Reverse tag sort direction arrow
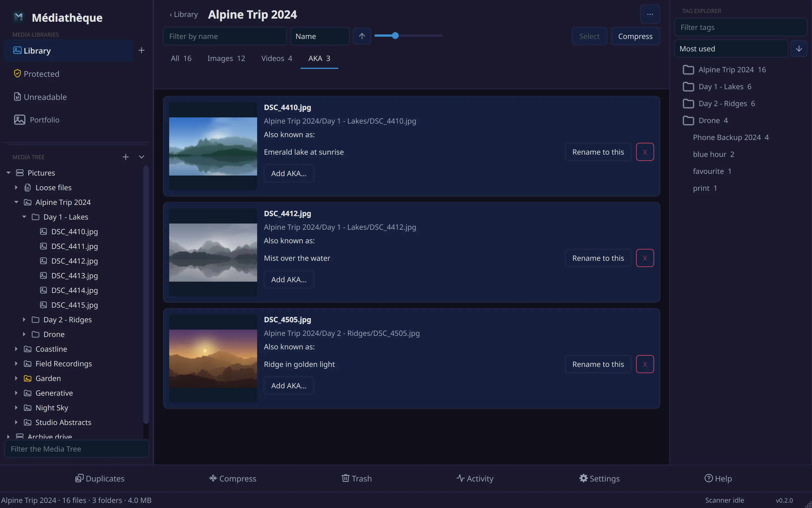 [799, 49]
